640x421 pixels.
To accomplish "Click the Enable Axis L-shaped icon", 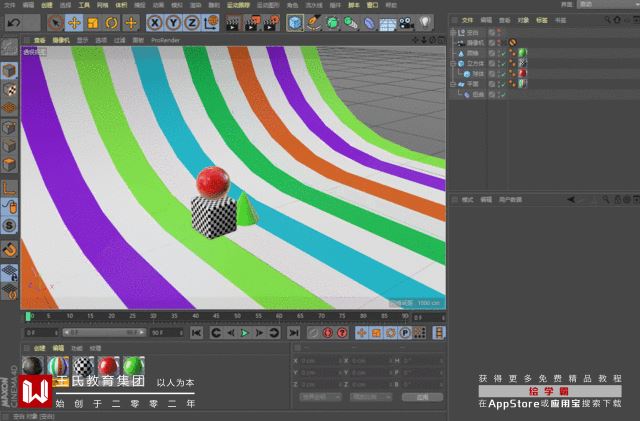I will click(9, 188).
